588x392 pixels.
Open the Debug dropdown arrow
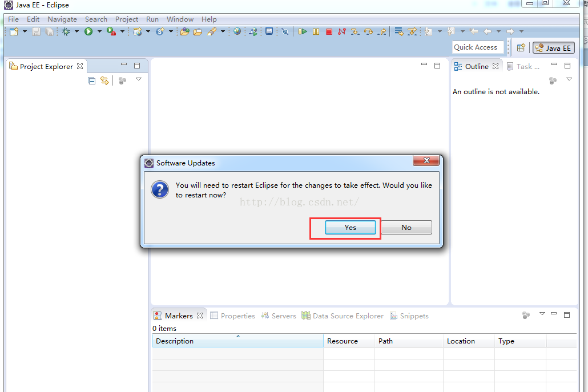(76, 31)
